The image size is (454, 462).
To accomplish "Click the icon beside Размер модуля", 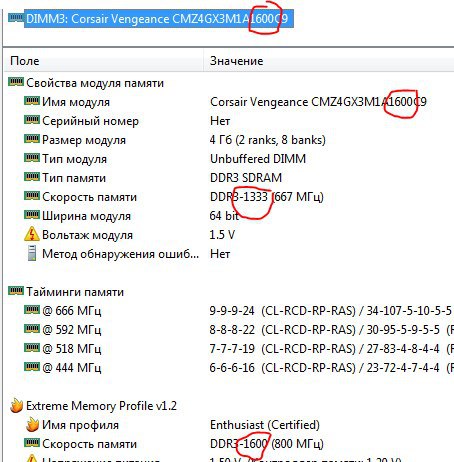I will click(32, 139).
